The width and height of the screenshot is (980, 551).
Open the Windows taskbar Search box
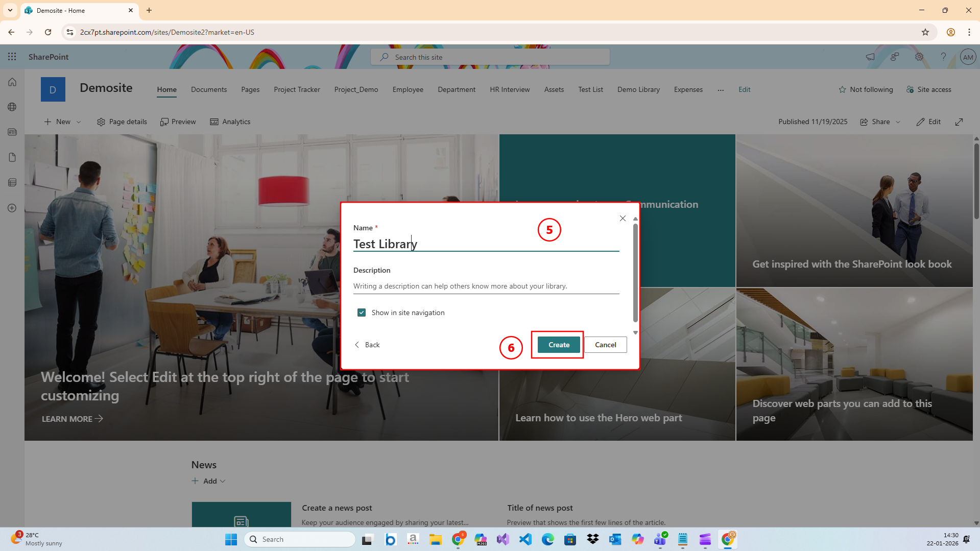300,539
